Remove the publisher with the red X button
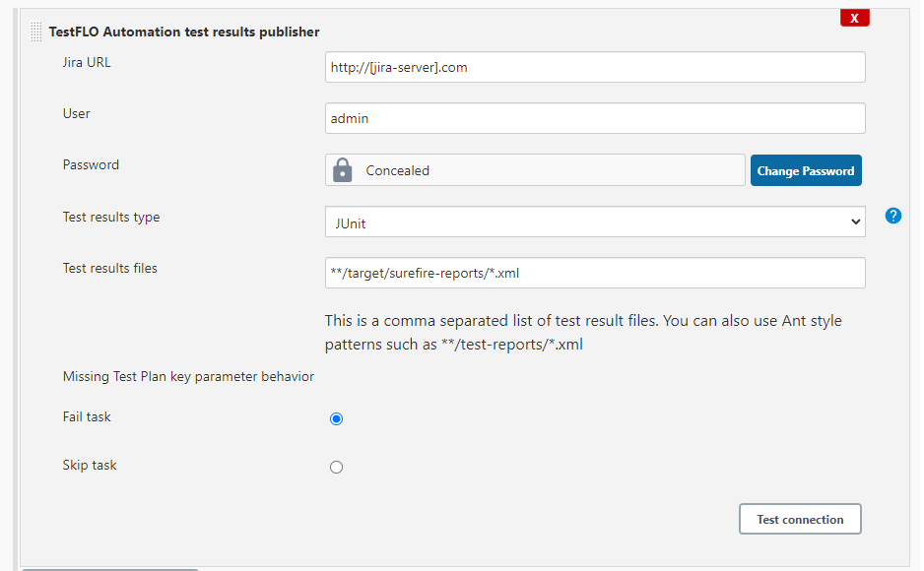Screen dimensions: 924x571 (x=854, y=19)
